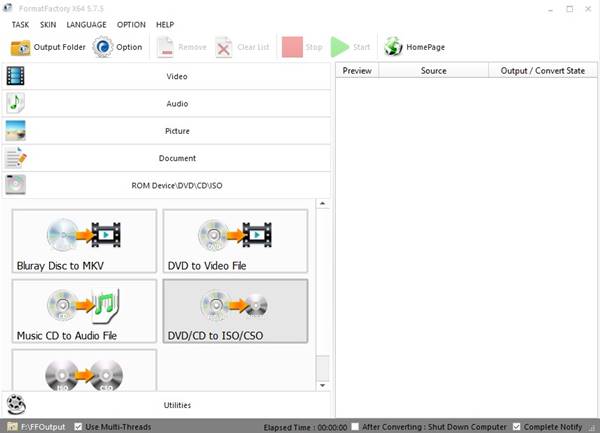Click the Source column header
Image resolution: width=600 pixels, height=433 pixels.
[x=434, y=71]
